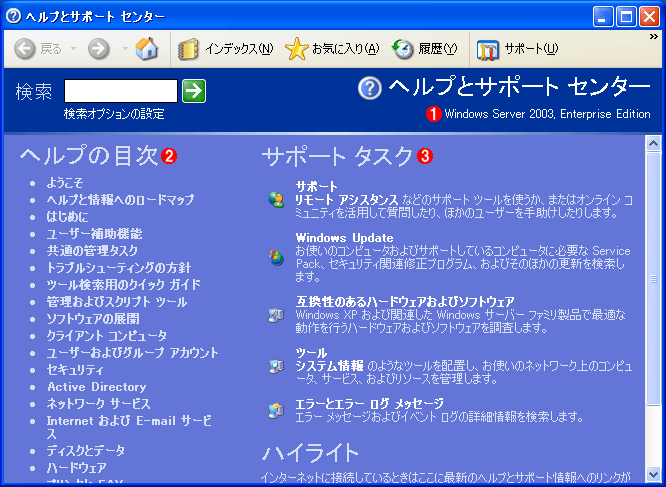Open the Windows Update link
666x487 pixels.
pos(344,238)
